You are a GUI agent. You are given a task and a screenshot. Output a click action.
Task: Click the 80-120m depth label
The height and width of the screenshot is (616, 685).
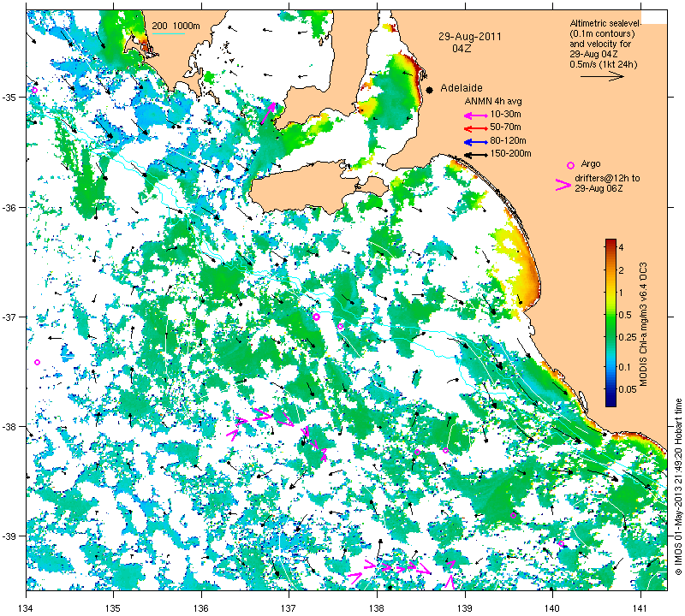coord(508,140)
